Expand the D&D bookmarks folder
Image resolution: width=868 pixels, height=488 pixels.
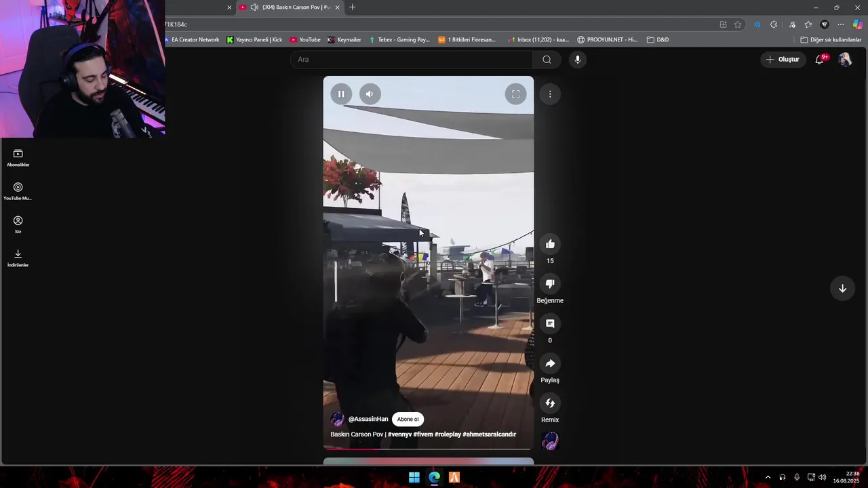click(658, 40)
